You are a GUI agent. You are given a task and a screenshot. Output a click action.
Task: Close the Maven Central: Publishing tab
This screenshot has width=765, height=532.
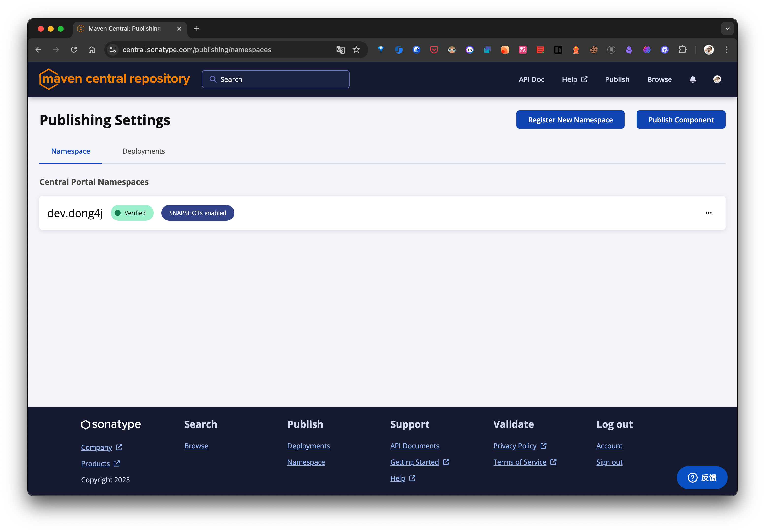coord(179,29)
